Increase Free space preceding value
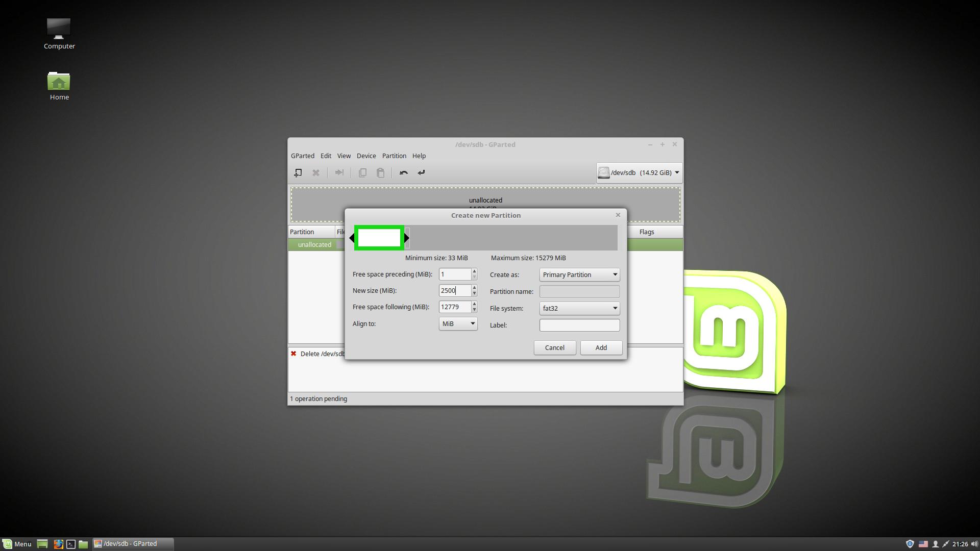Viewport: 980px width, 551px height. tap(474, 271)
